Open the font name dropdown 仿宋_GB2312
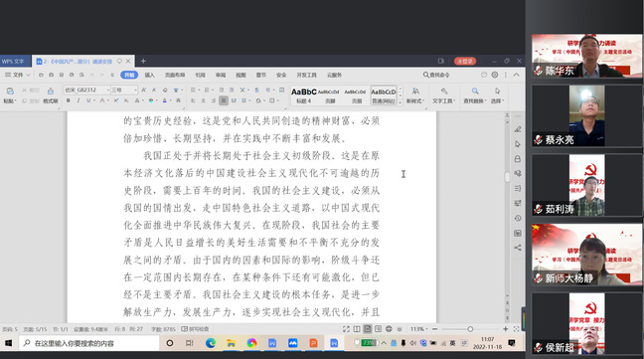This screenshot has height=359, width=644. tap(87, 90)
